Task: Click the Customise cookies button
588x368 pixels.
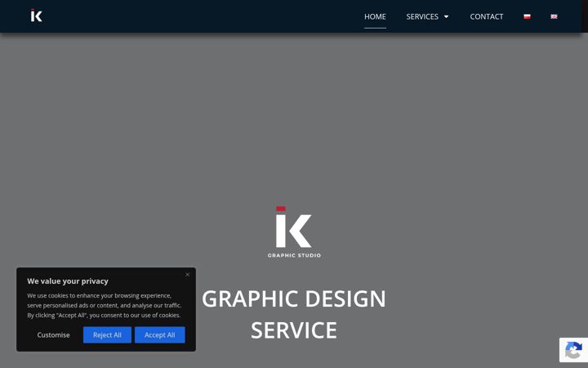Action: tap(53, 335)
